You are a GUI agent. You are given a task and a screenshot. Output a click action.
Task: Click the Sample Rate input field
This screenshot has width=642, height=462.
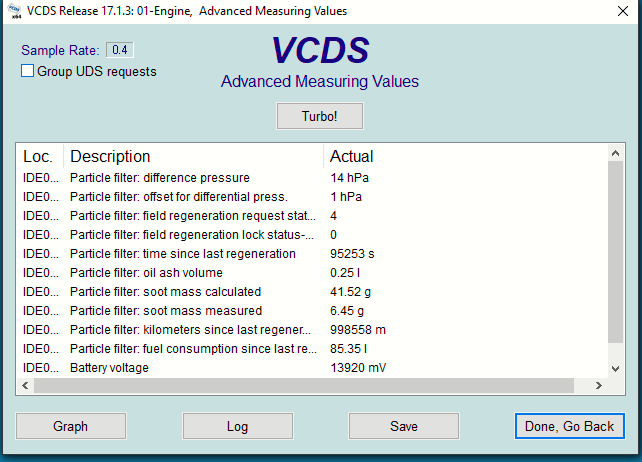point(120,50)
